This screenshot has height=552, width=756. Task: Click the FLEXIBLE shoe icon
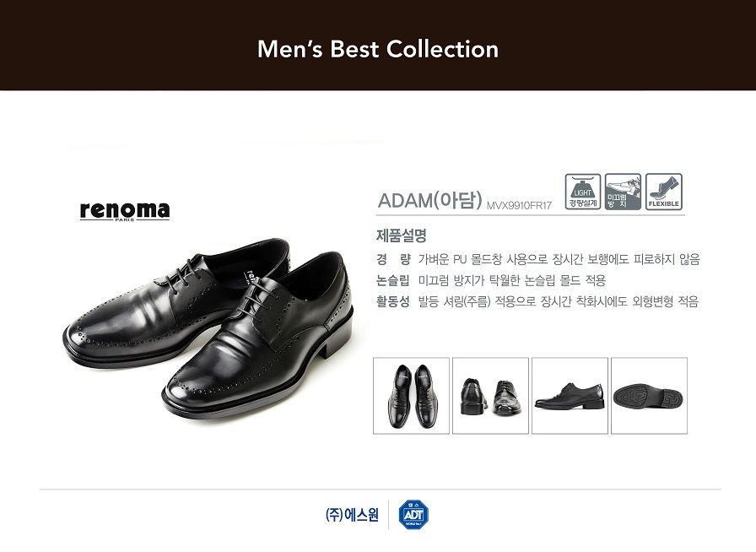[x=664, y=192]
